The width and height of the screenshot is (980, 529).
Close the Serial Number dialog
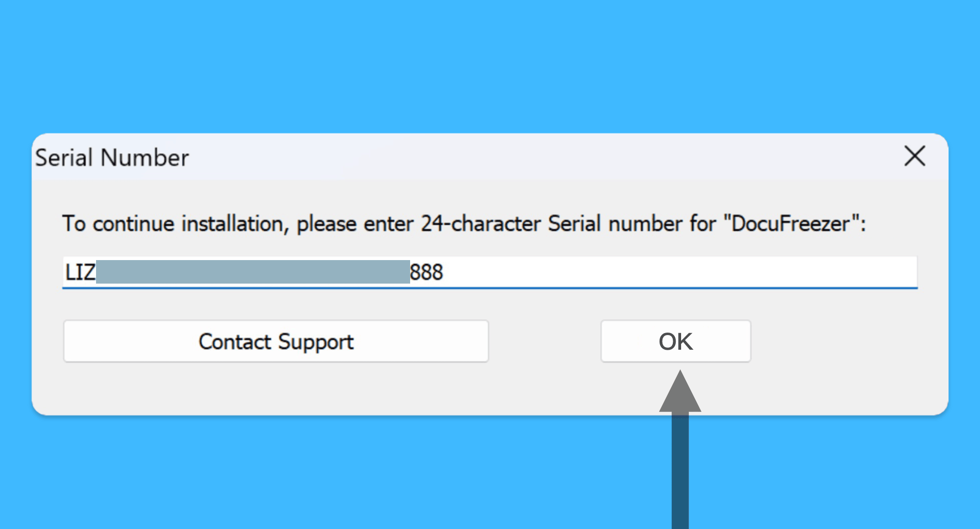(914, 156)
